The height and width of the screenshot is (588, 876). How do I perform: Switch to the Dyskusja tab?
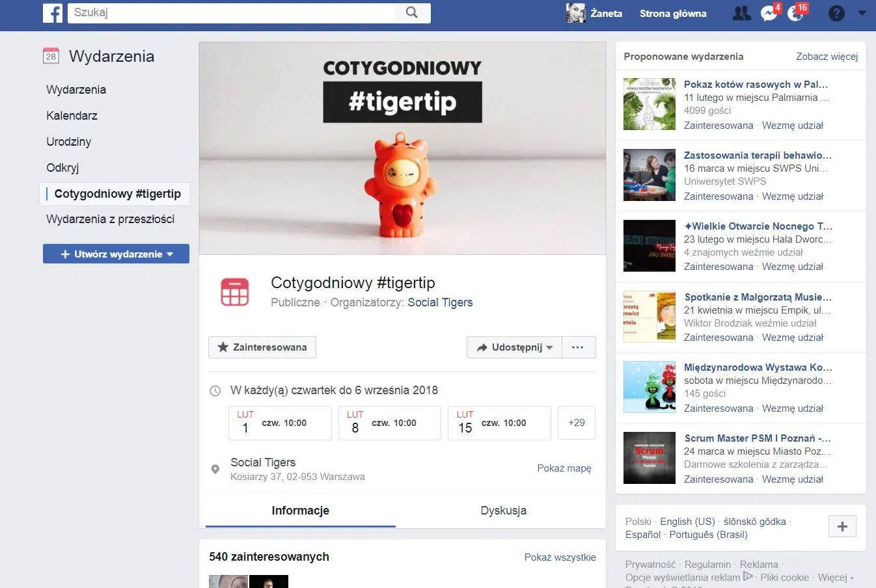coord(504,511)
